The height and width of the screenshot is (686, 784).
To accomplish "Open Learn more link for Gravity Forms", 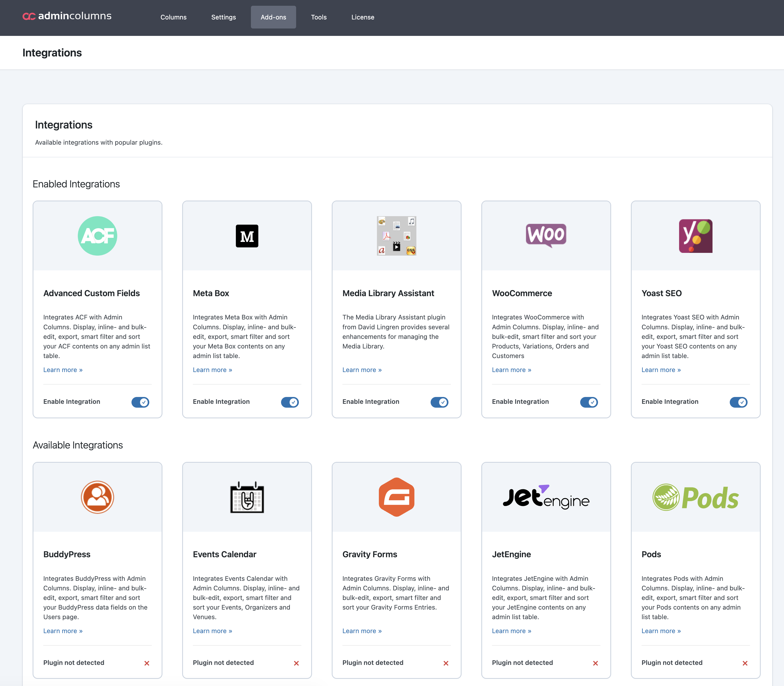I will (362, 631).
